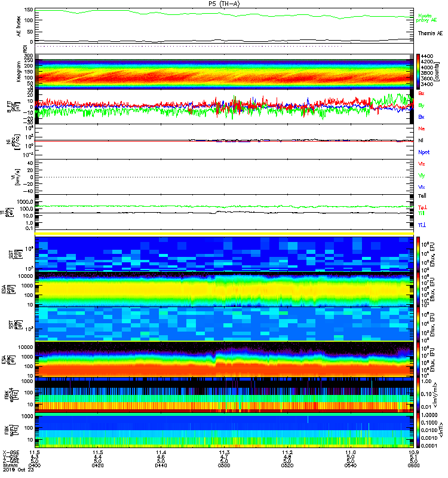Screen dimensions: 448x478
Task: Click the black "Te‖" temperature legend label
Action: [422, 196]
